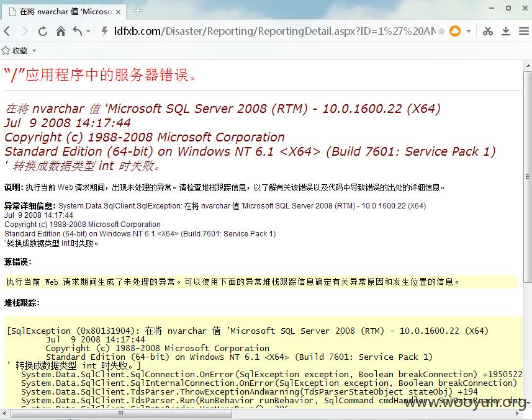
Task: Click the label 说明:
Action: pyautogui.click(x=14, y=187)
